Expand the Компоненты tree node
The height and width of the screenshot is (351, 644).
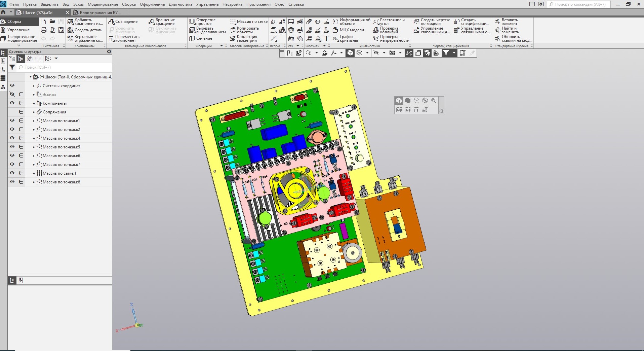click(34, 103)
